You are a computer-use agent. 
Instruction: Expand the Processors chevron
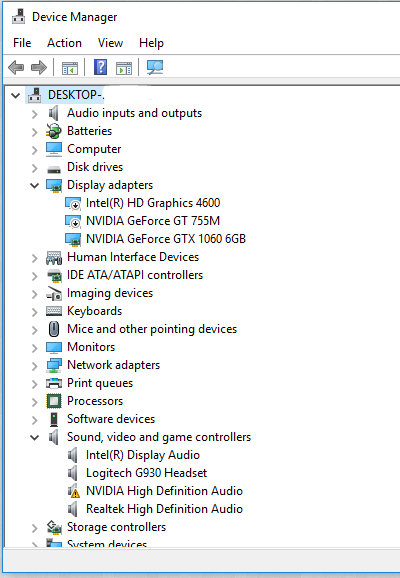point(34,402)
